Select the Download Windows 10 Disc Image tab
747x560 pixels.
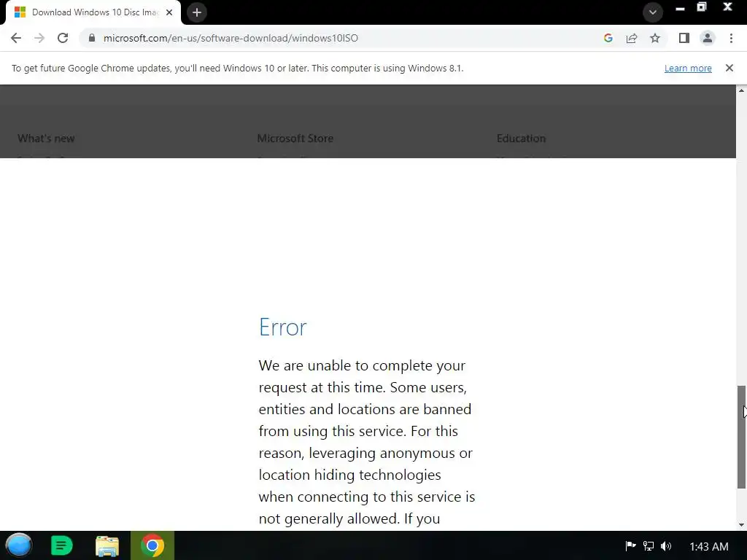(x=93, y=12)
